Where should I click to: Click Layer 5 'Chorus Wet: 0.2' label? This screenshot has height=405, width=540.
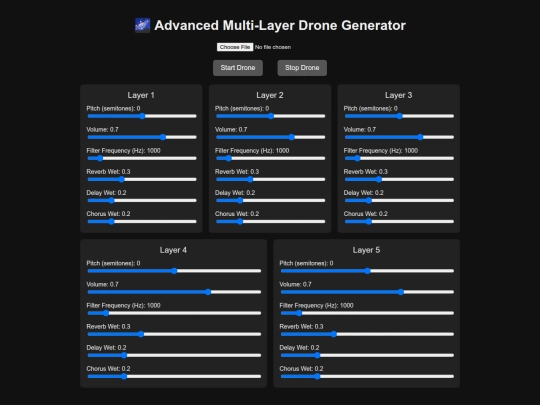pyautogui.click(x=301, y=369)
